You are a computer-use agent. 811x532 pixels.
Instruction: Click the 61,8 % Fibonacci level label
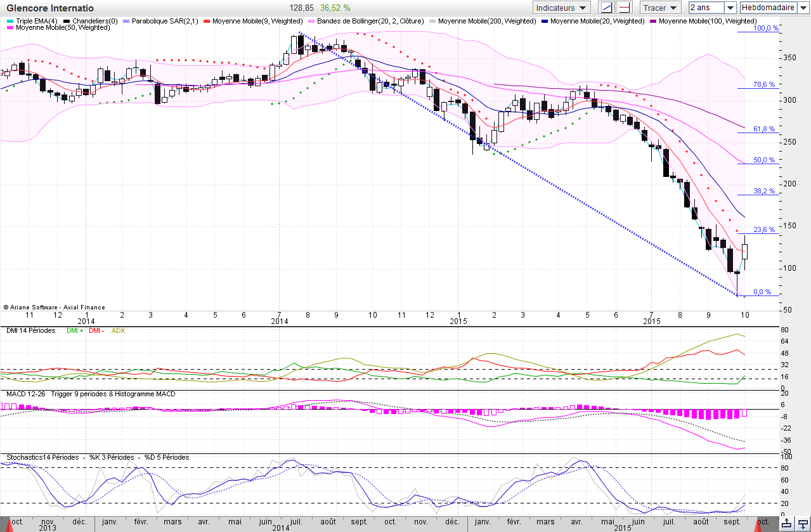764,129
